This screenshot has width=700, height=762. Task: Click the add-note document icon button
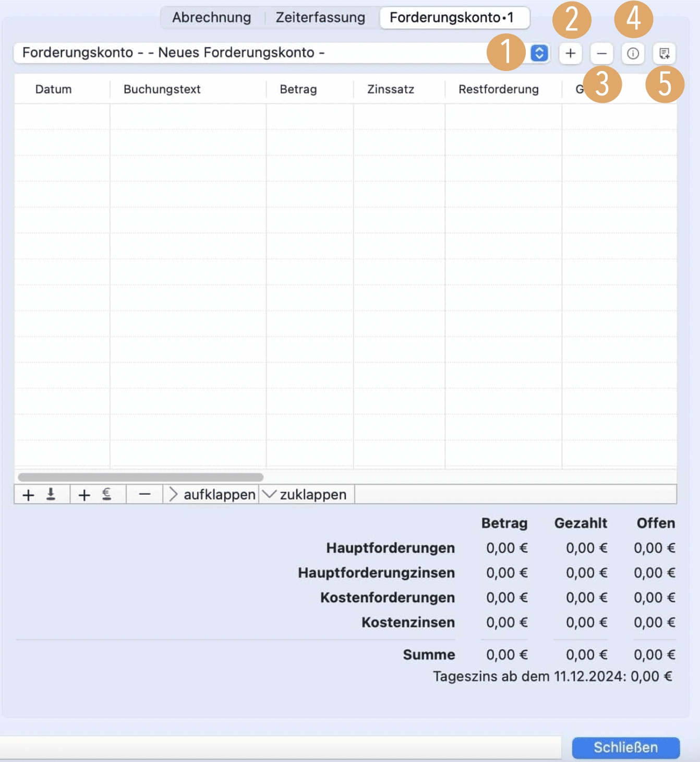click(x=664, y=53)
